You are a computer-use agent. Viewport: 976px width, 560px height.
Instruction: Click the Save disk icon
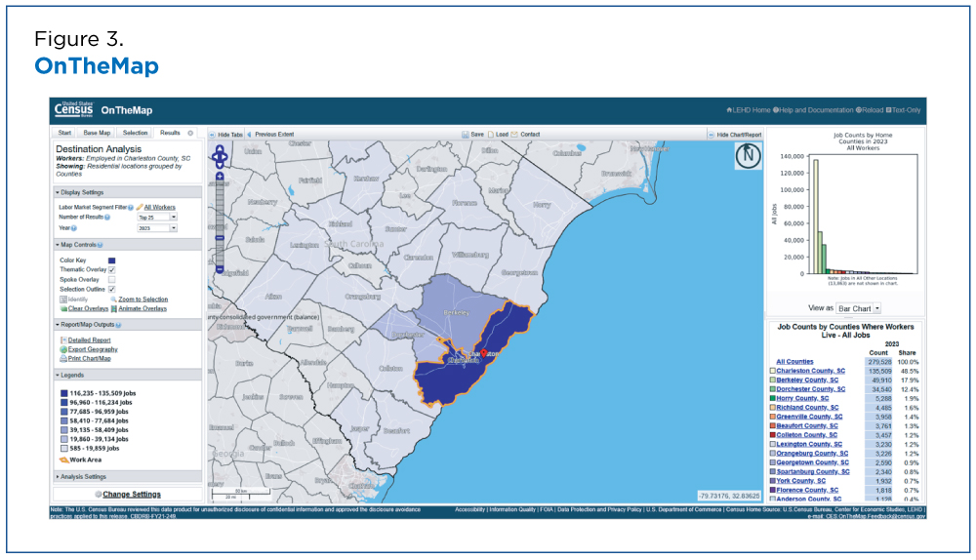[465, 135]
